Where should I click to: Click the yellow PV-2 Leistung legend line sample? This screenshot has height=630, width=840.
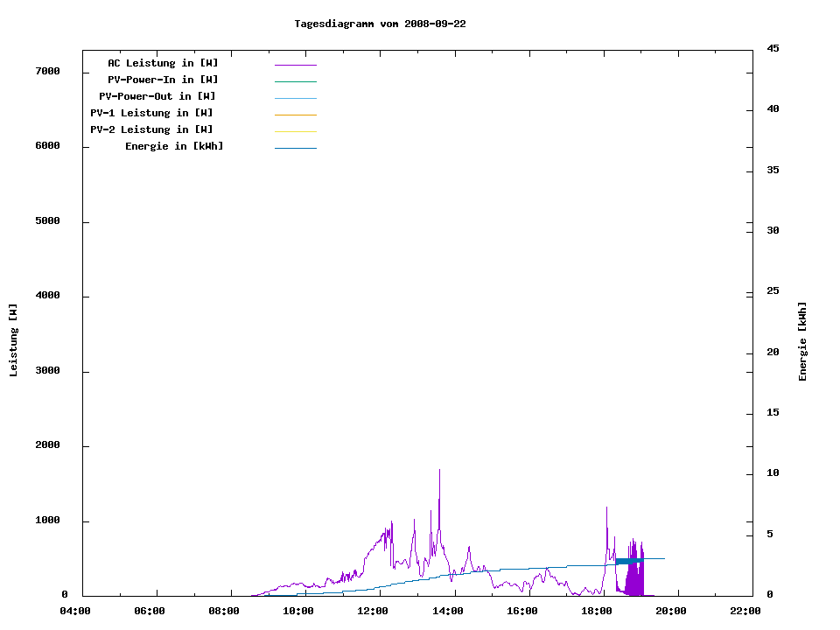(295, 131)
